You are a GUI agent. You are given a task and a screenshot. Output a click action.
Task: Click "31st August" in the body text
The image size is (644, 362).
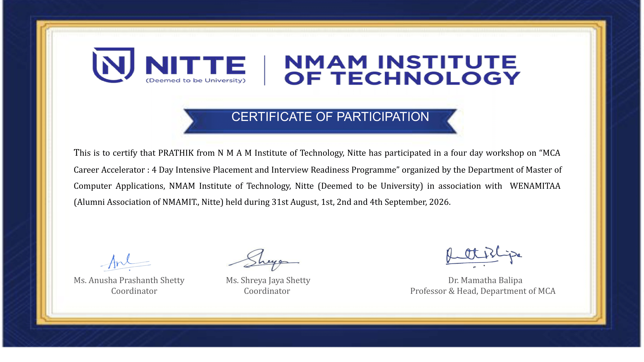coord(295,202)
